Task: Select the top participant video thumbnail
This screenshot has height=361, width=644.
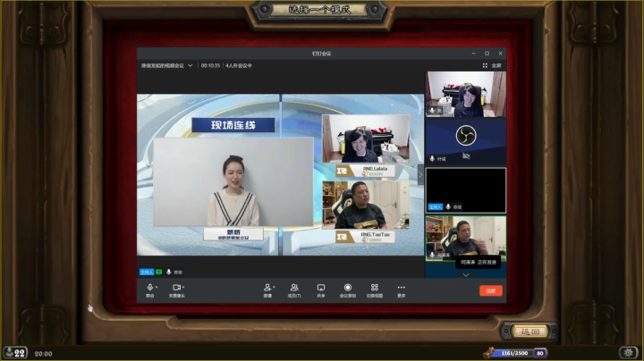Action: (466, 95)
